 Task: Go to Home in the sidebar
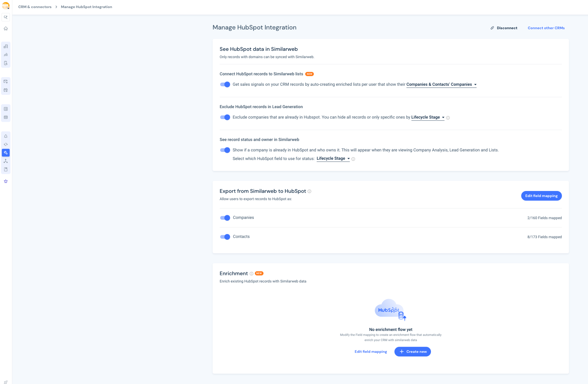pos(6,28)
